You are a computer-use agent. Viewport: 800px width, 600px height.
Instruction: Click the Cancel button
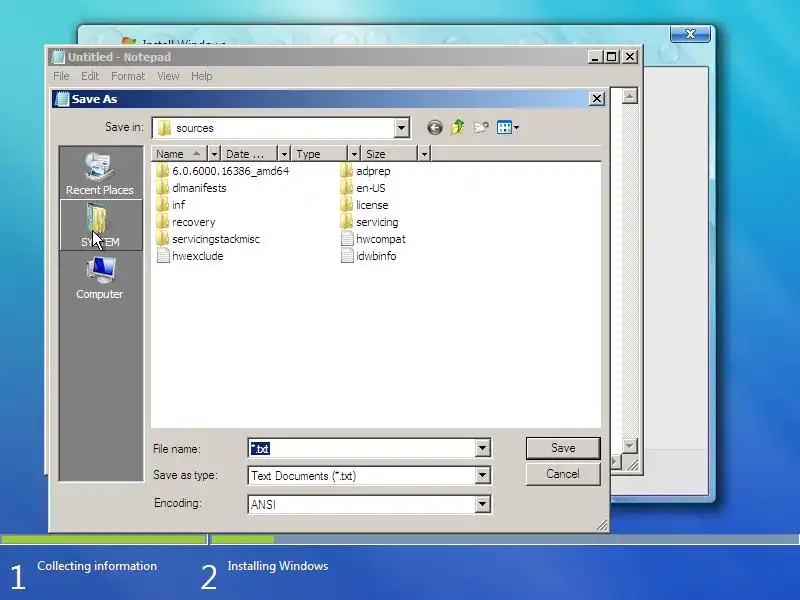click(563, 474)
